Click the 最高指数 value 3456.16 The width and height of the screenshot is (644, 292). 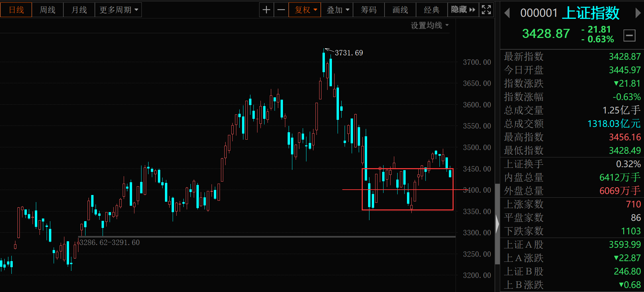pos(625,137)
